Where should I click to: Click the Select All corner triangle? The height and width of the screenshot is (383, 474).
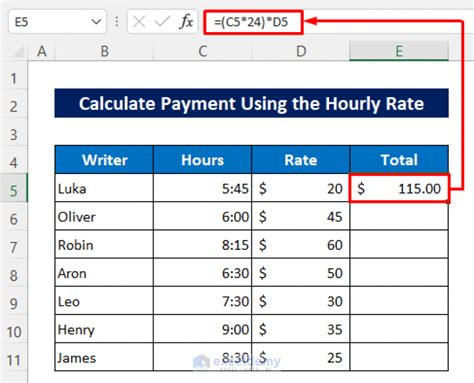click(18, 51)
